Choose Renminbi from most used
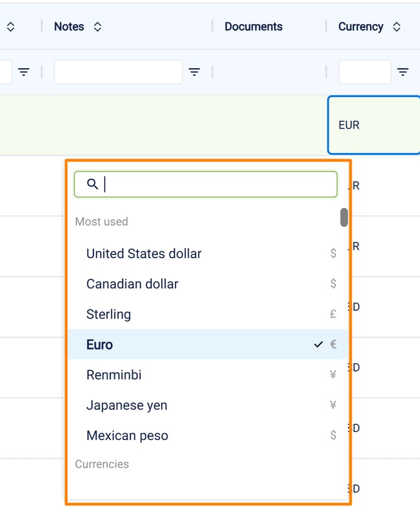 [114, 375]
